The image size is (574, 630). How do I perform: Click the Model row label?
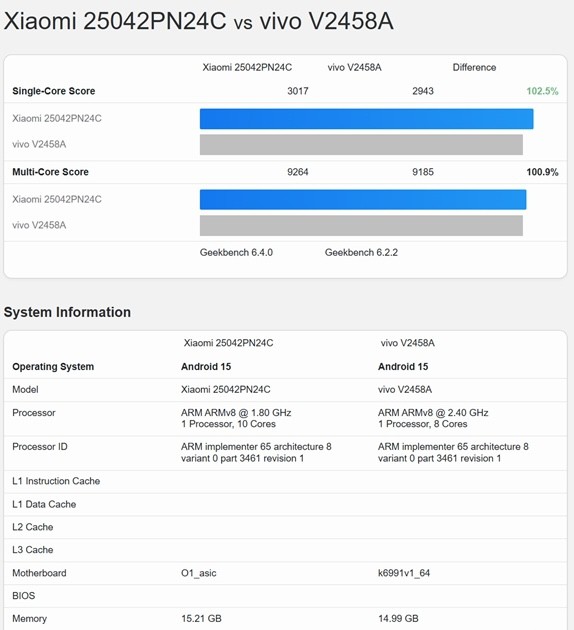point(25,390)
